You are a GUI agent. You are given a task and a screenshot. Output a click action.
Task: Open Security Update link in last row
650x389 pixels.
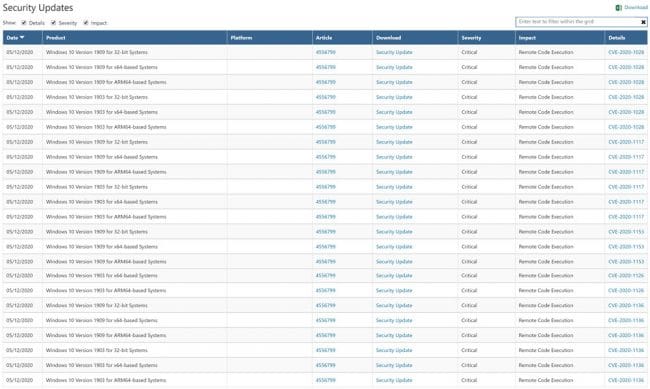394,380
